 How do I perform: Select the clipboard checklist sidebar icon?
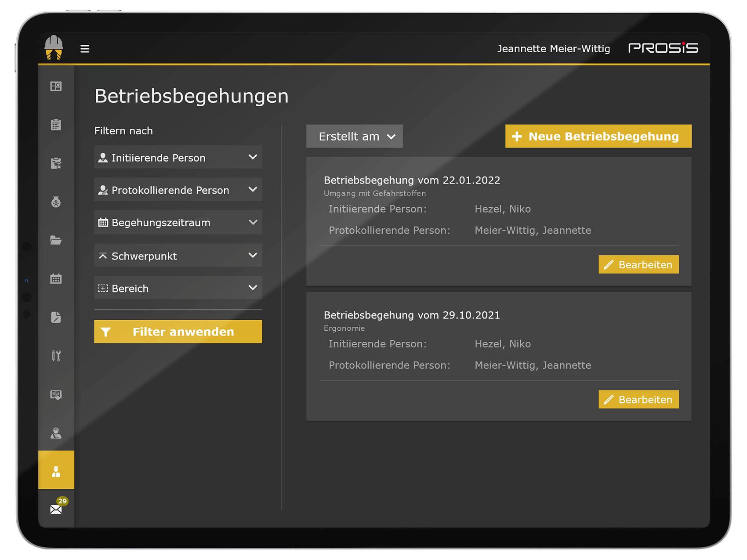[56, 125]
